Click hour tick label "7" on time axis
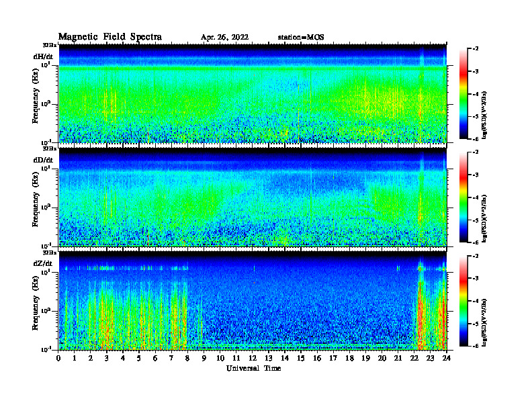The image size is (532, 411). pyautogui.click(x=172, y=359)
